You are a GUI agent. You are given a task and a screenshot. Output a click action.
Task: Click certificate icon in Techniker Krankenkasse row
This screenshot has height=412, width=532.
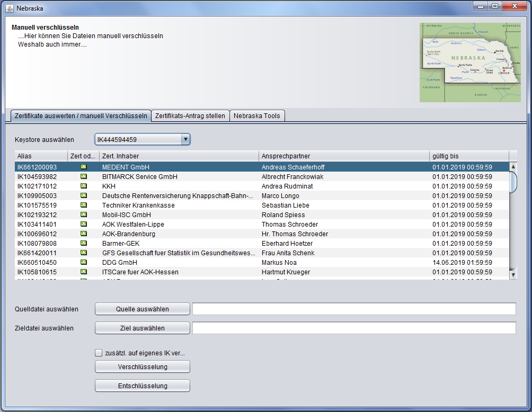[84, 205]
